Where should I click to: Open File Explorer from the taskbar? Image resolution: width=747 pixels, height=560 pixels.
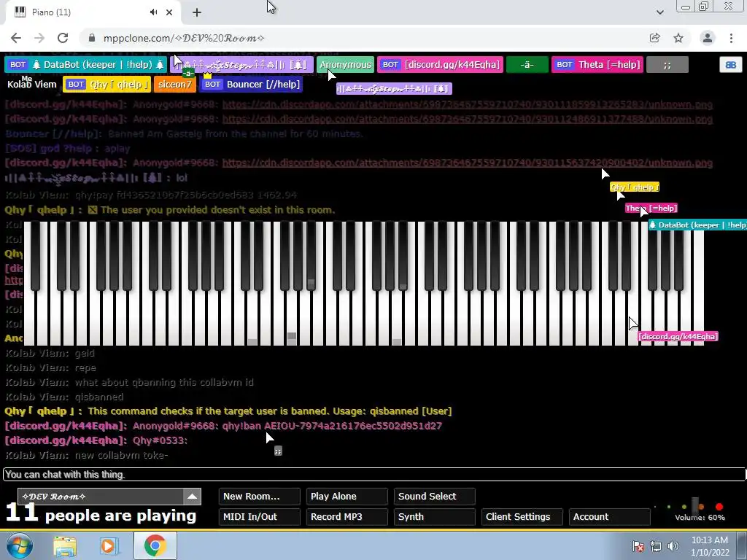pyautogui.click(x=65, y=546)
